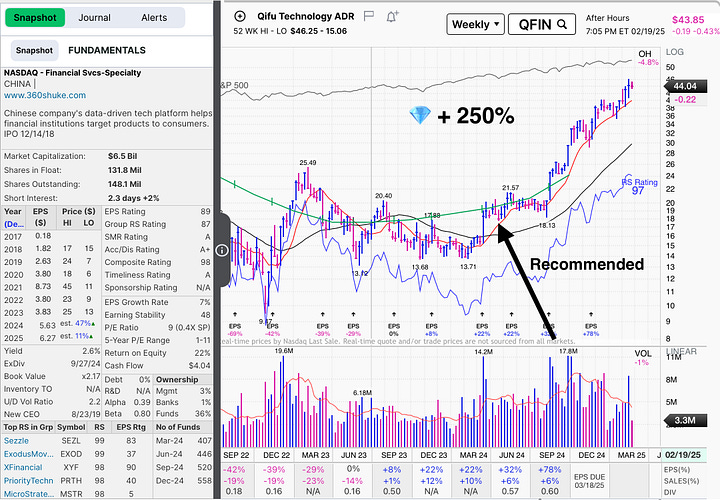Image resolution: width=720 pixels, height=500 pixels.
Task: Click the search magnifier beside QFIN
Action: point(562,24)
